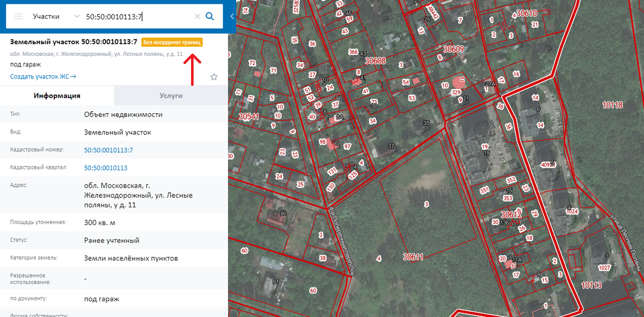This screenshot has width=644, height=317.
Task: Click quarter label 30611 on map
Action: tap(413, 257)
